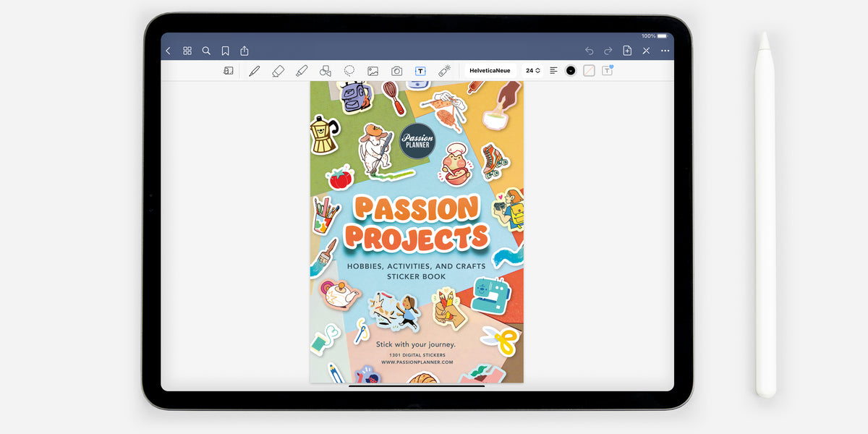
Task: Undo the last action
Action: (x=589, y=51)
